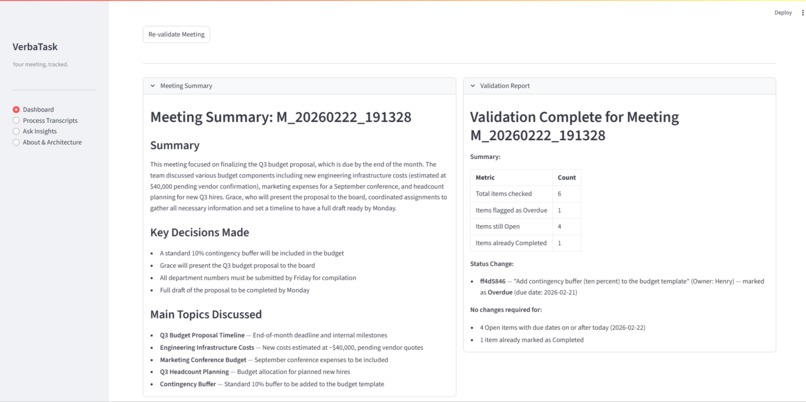Click '1 item already marked as Completed' bullet
The height and width of the screenshot is (402, 806).
(532, 340)
